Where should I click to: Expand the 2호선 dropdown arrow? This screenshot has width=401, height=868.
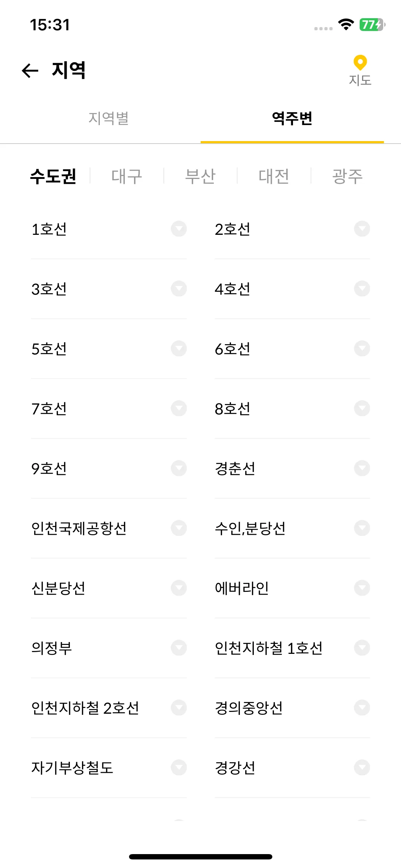tap(362, 229)
